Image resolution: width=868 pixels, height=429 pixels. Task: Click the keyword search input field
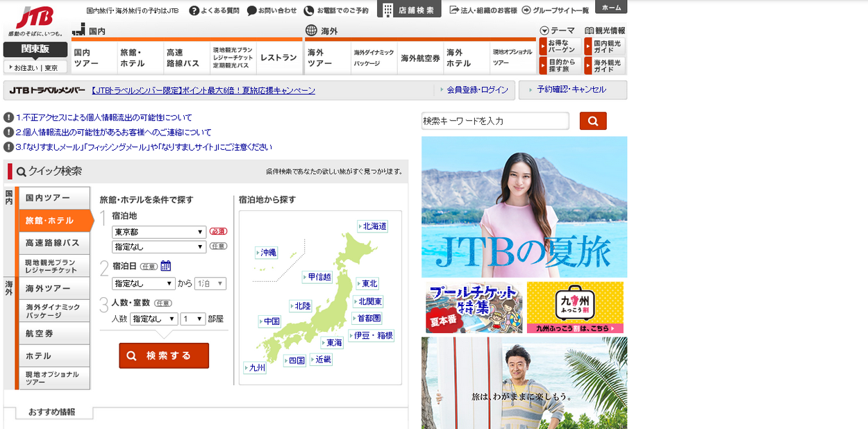point(494,121)
